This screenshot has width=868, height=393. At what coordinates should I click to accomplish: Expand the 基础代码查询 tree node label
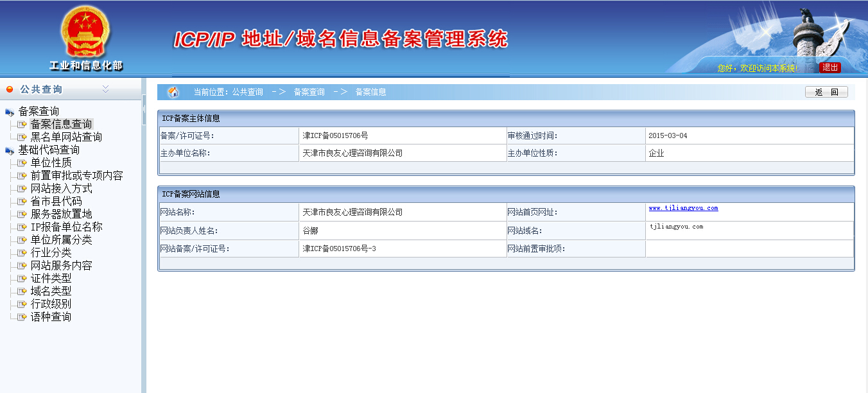pyautogui.click(x=49, y=150)
